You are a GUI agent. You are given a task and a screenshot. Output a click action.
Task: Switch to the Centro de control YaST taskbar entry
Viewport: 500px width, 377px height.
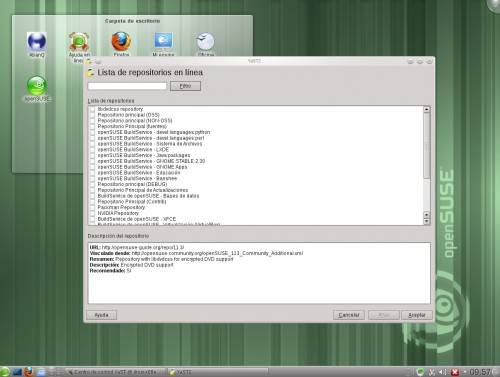point(115,372)
